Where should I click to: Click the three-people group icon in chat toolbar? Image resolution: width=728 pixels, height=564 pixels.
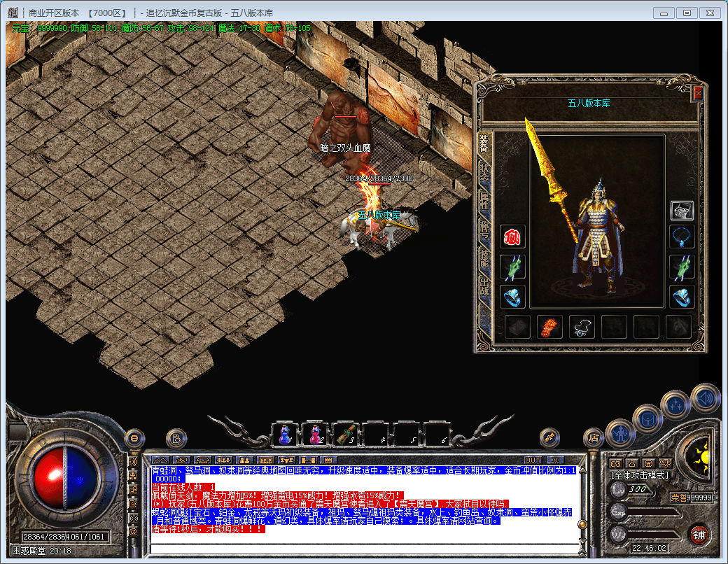223,460
